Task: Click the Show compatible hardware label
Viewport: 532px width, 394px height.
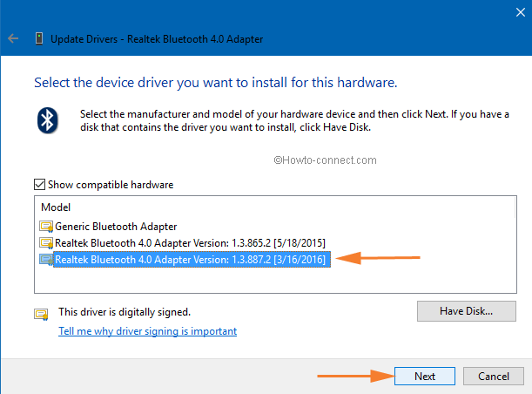Action: pyautogui.click(x=111, y=185)
